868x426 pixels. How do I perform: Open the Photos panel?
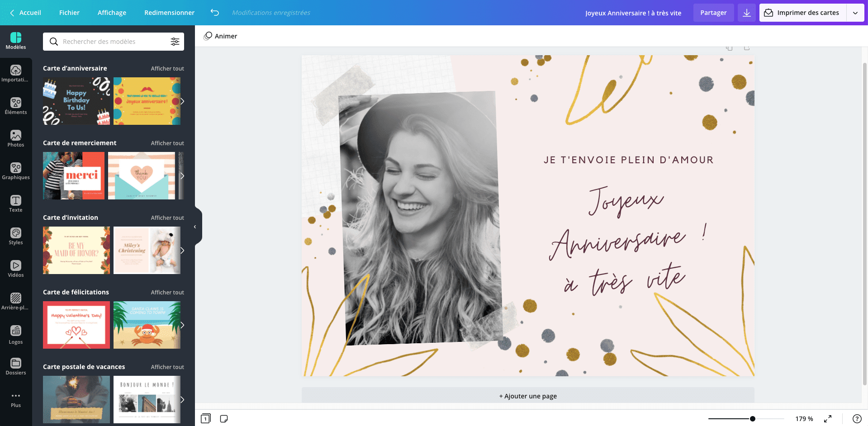pyautogui.click(x=16, y=139)
